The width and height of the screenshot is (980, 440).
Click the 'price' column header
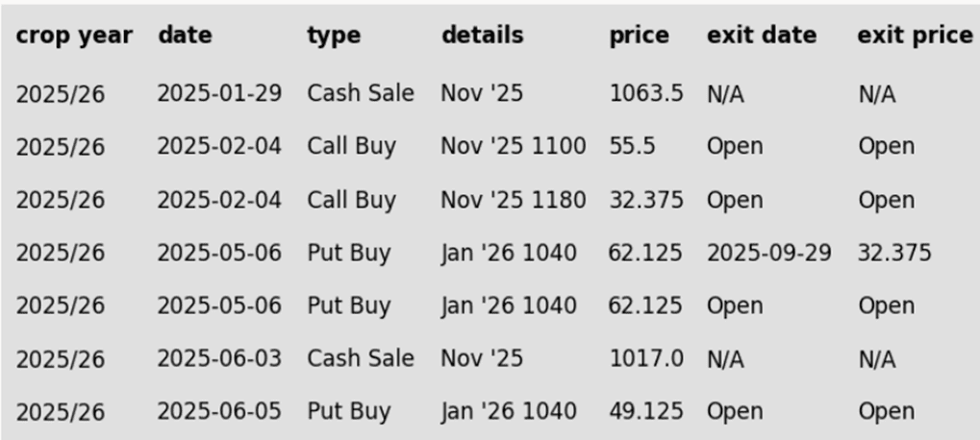[639, 36]
